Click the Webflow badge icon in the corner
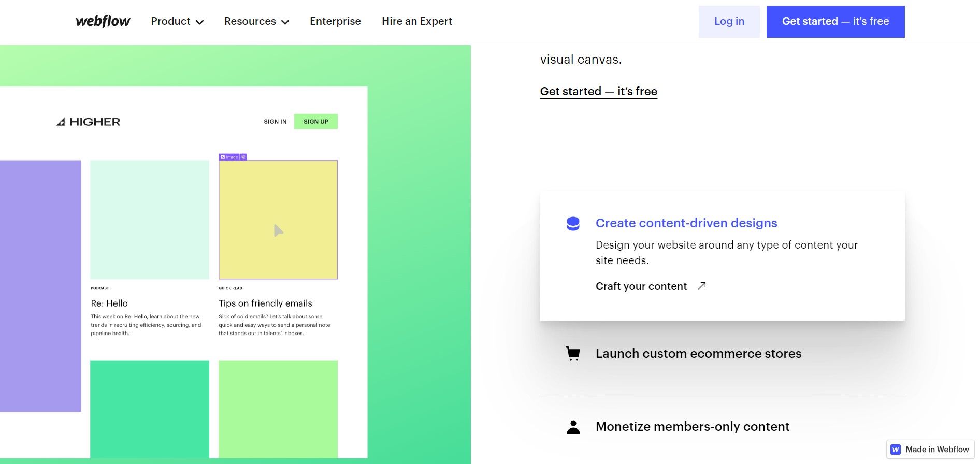980x464 pixels. pyautogui.click(x=896, y=450)
